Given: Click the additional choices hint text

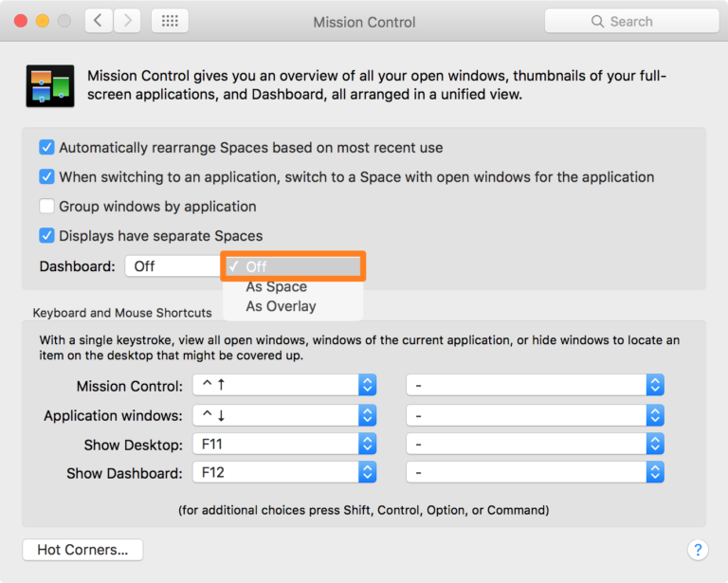Looking at the screenshot, I should [364, 510].
